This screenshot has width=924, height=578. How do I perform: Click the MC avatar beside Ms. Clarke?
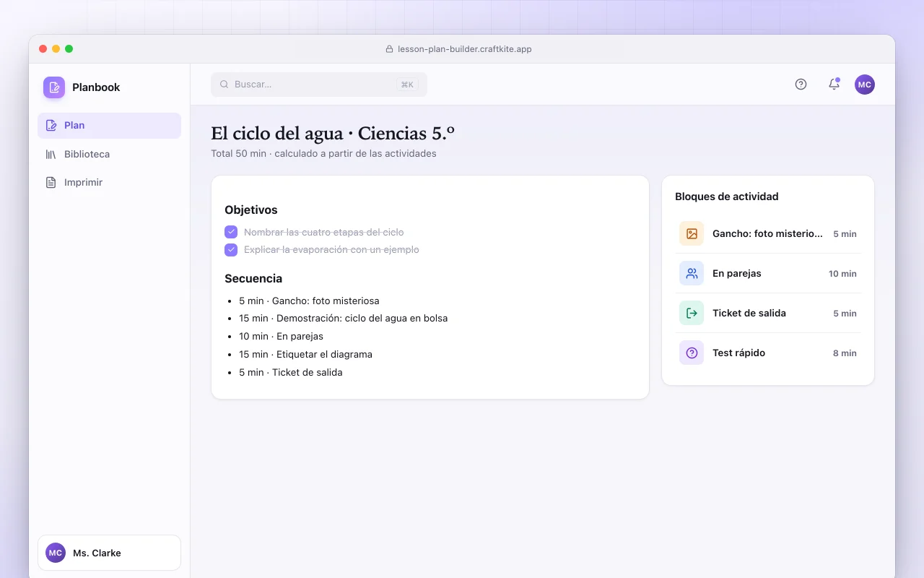[56, 553]
